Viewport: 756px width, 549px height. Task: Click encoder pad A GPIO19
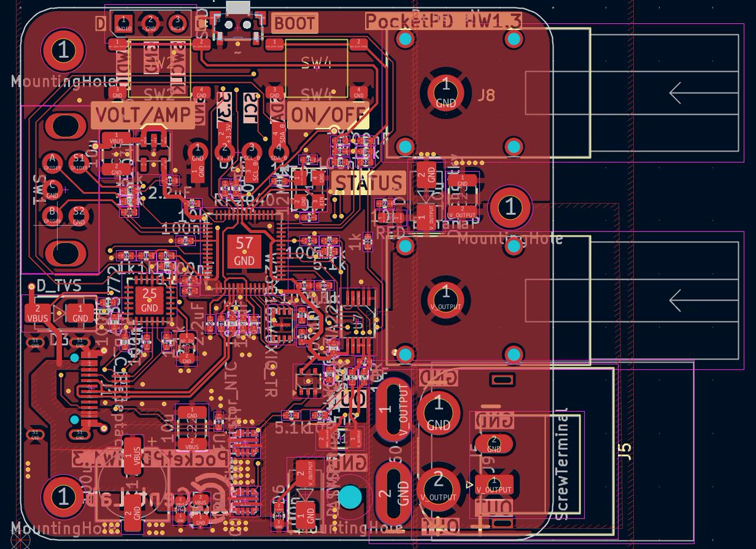(52, 162)
